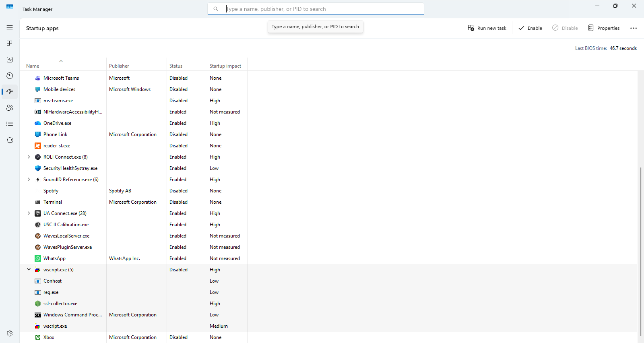Viewport: 644px width, 343px height.
Task: Open Properties for selected app
Action: (604, 28)
